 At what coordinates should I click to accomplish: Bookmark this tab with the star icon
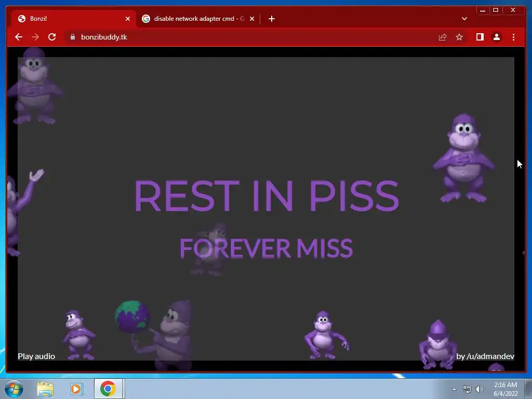(459, 37)
